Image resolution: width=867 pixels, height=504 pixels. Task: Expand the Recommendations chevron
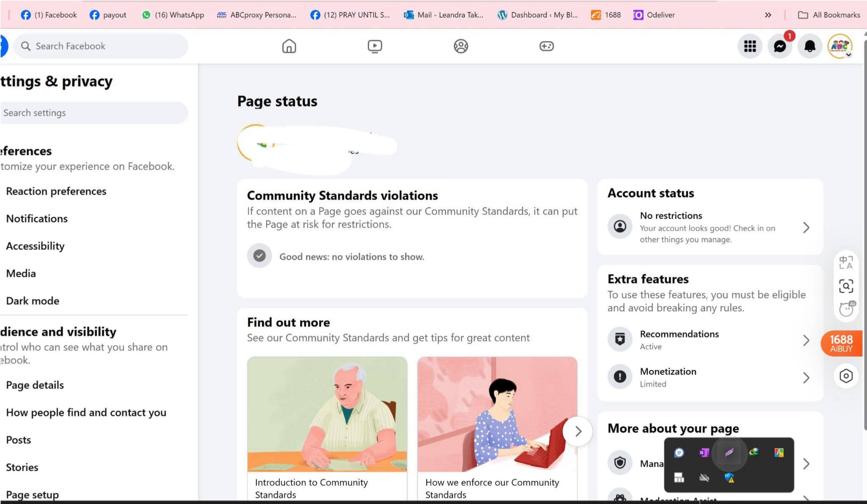[806, 340]
